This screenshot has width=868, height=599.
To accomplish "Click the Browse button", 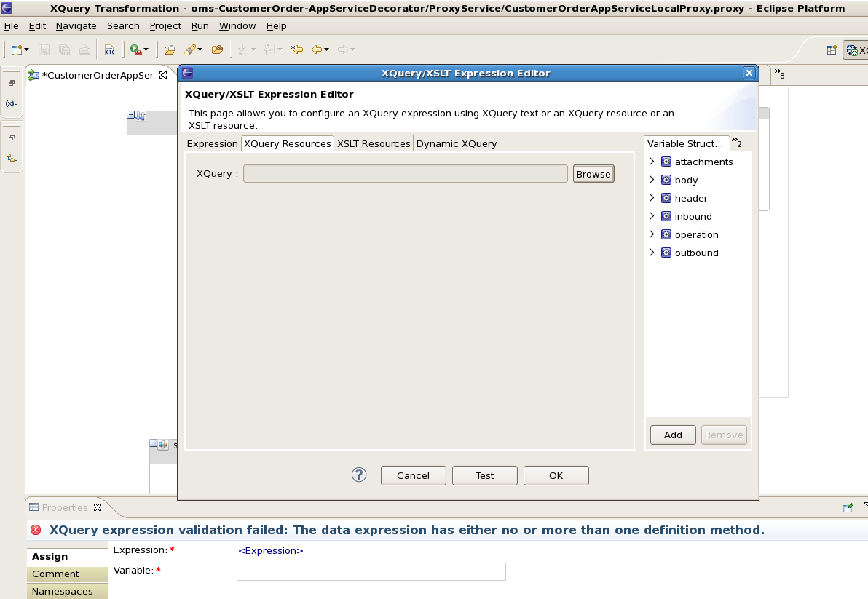I will (x=593, y=174).
